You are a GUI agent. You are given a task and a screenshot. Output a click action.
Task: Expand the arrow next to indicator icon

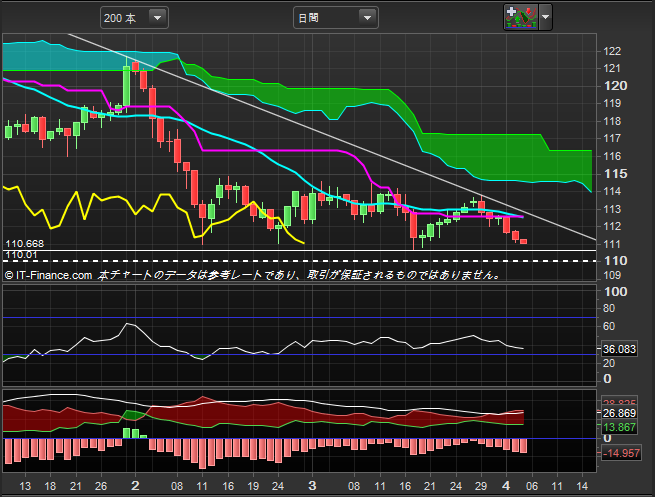(x=546, y=18)
